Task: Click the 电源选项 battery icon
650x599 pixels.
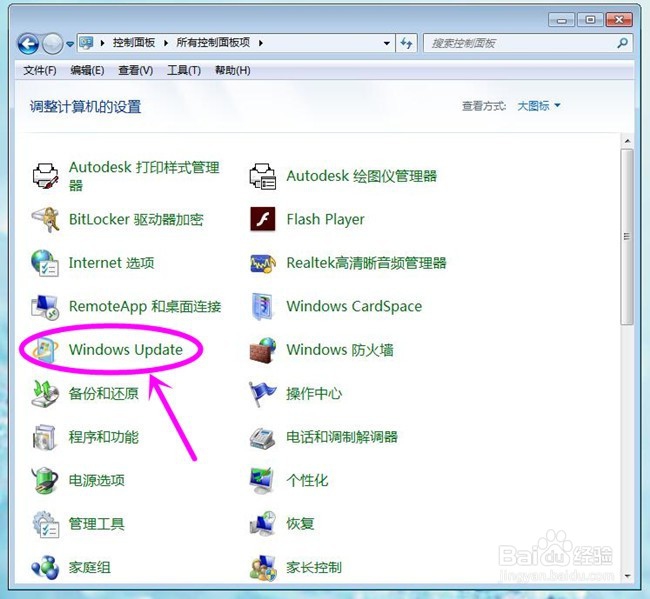Action: [45, 480]
